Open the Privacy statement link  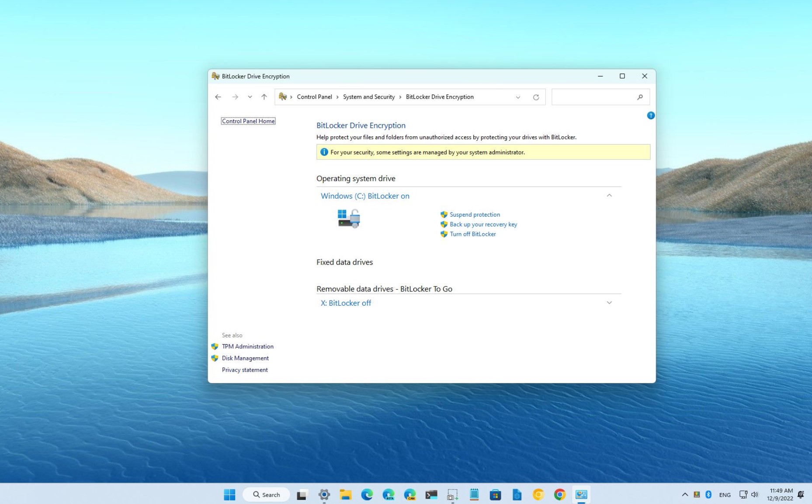244,370
